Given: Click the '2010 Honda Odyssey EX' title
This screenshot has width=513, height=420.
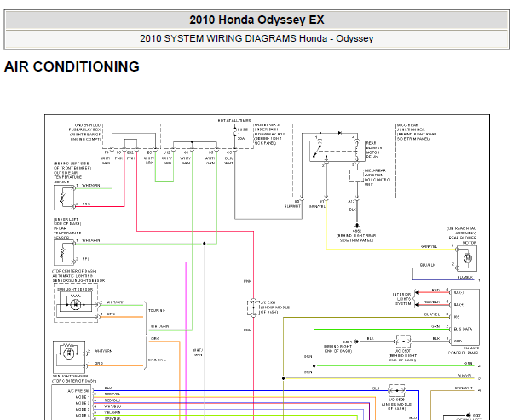Looking at the screenshot, I should [x=256, y=20].
